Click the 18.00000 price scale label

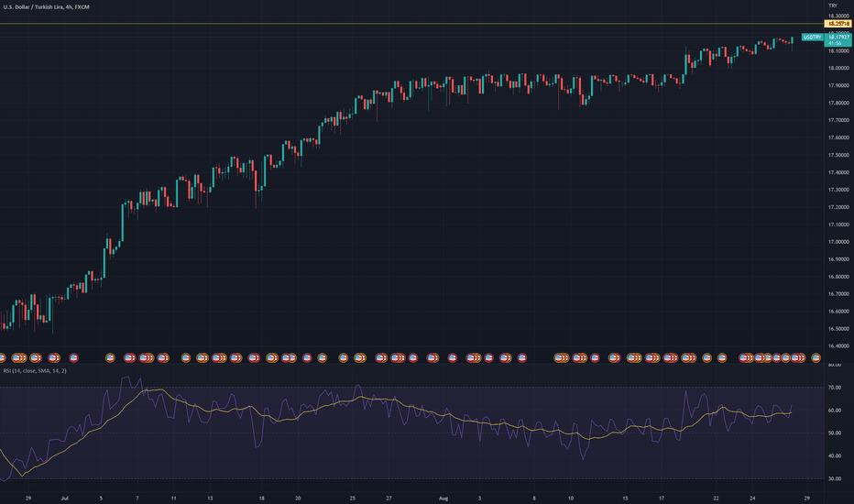tap(838, 68)
